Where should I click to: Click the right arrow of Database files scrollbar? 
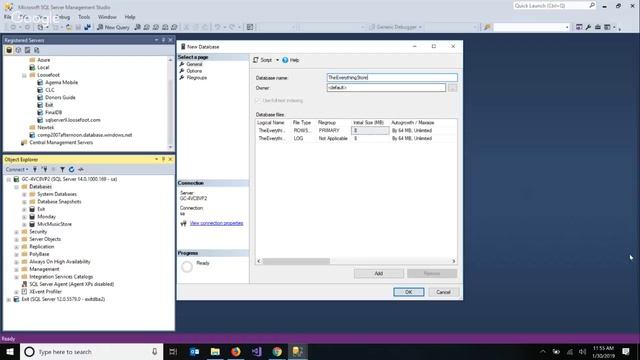tap(453, 261)
